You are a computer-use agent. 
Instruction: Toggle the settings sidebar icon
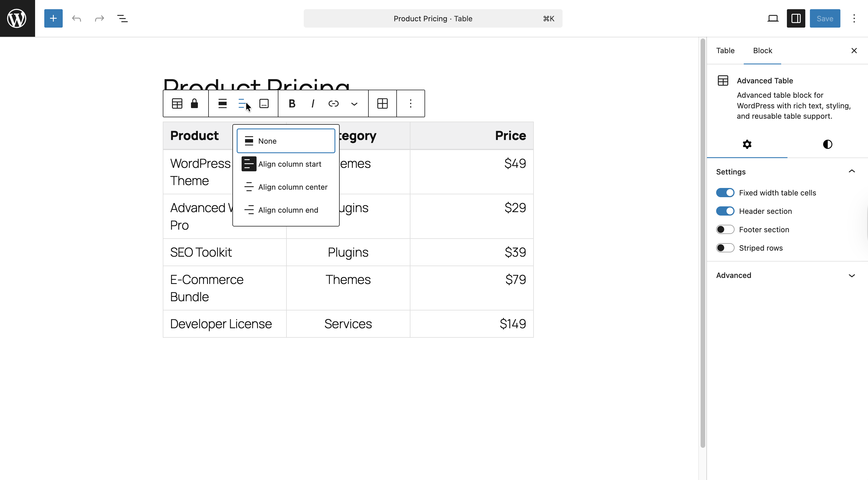coord(796,18)
